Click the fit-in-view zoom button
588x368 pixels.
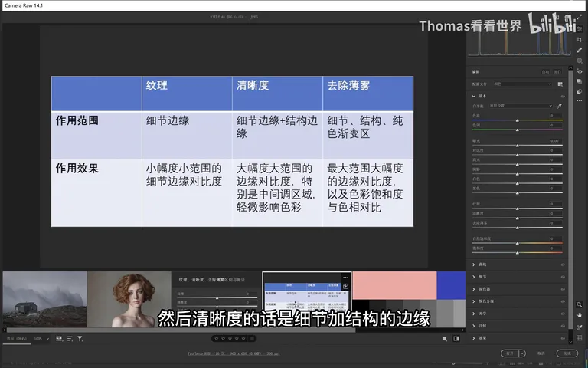[17, 339]
